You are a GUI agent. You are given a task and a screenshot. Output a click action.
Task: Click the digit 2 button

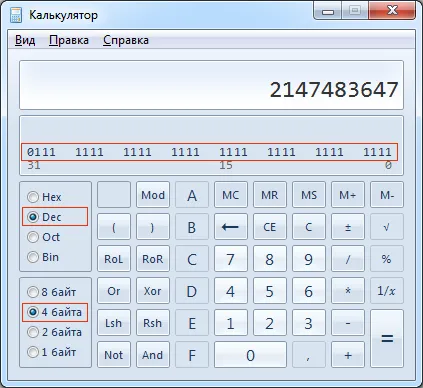click(x=270, y=323)
